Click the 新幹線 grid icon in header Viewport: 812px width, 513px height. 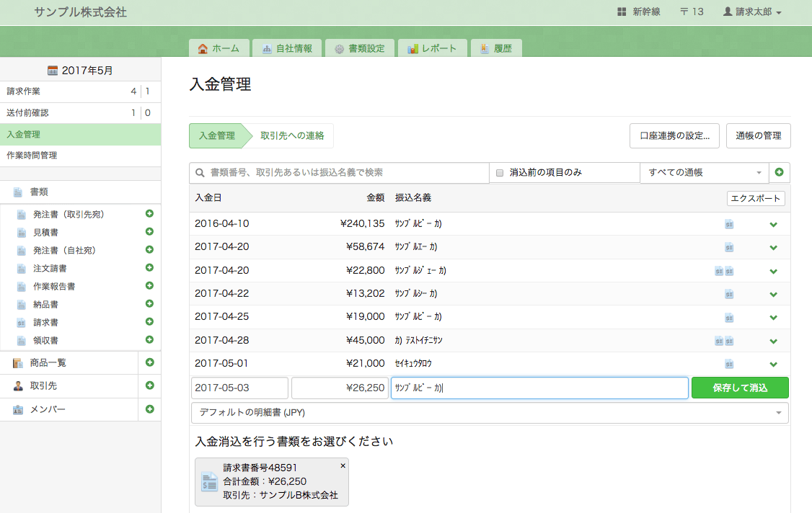[622, 12]
